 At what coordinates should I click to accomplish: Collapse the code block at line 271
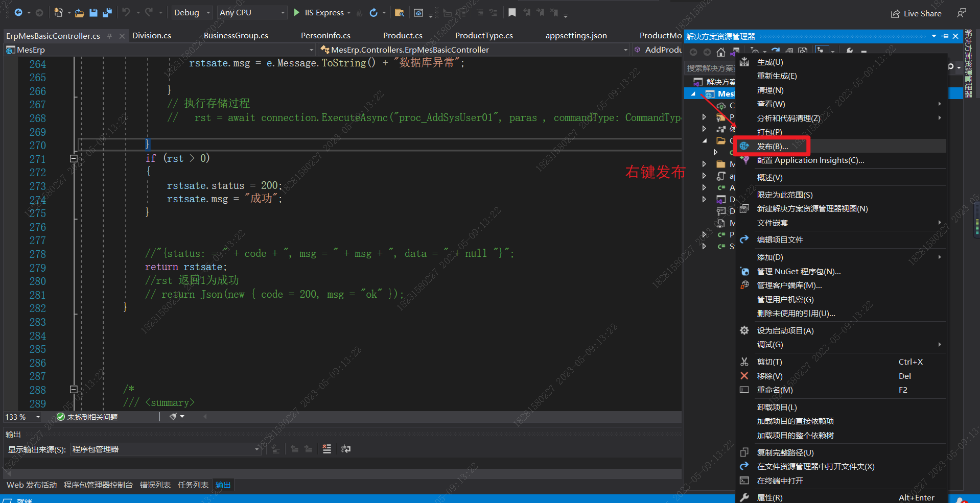pos(74,159)
